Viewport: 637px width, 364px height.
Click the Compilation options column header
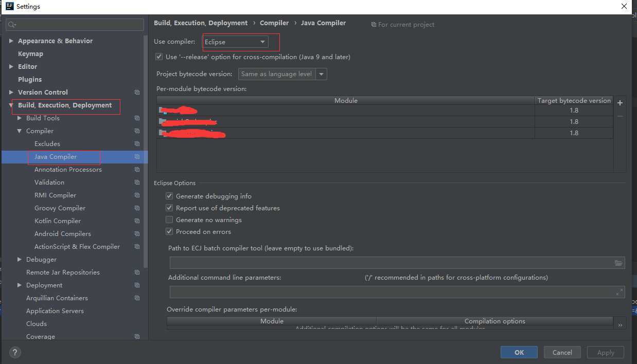495,321
